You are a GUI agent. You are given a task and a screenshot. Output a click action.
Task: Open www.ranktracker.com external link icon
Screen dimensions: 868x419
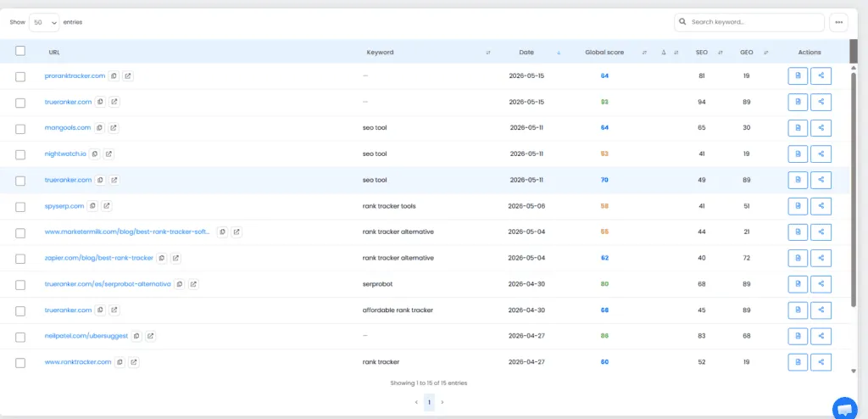click(x=133, y=362)
